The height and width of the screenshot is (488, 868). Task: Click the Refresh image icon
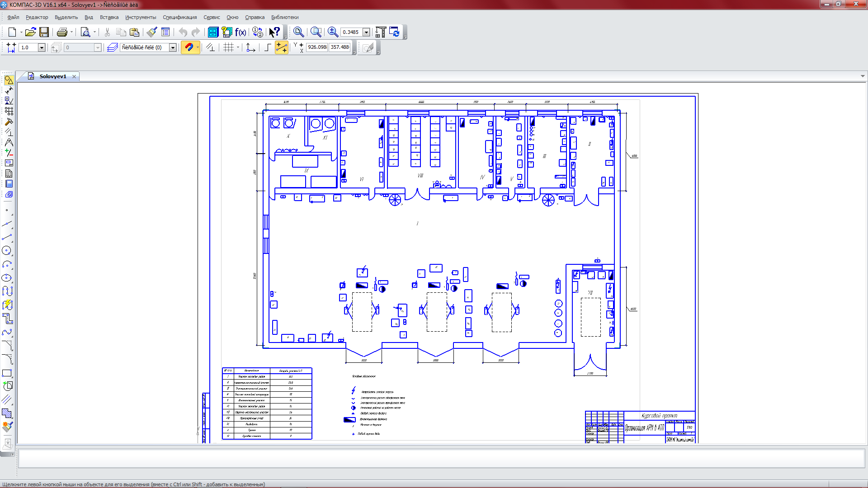click(x=394, y=32)
